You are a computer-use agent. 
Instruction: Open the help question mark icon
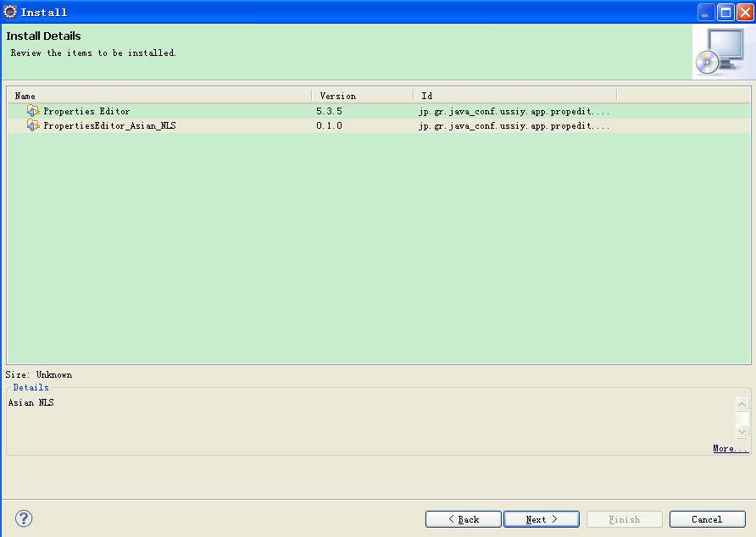[x=24, y=518]
